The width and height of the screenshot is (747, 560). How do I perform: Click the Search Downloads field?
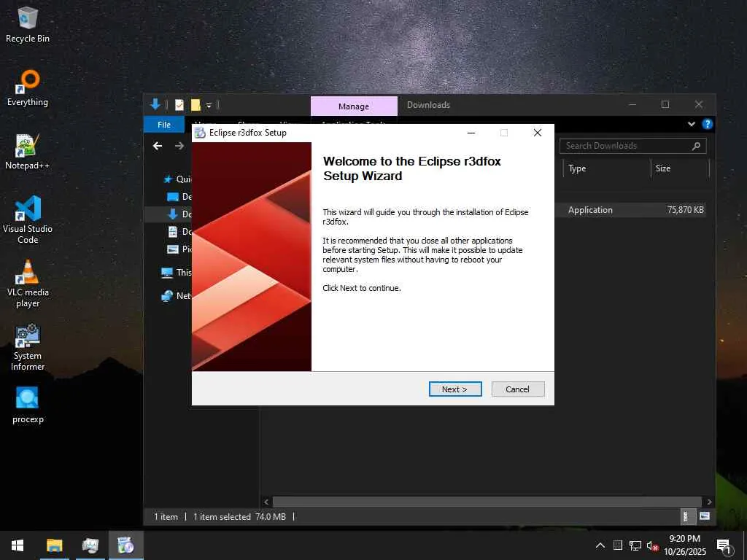click(632, 146)
